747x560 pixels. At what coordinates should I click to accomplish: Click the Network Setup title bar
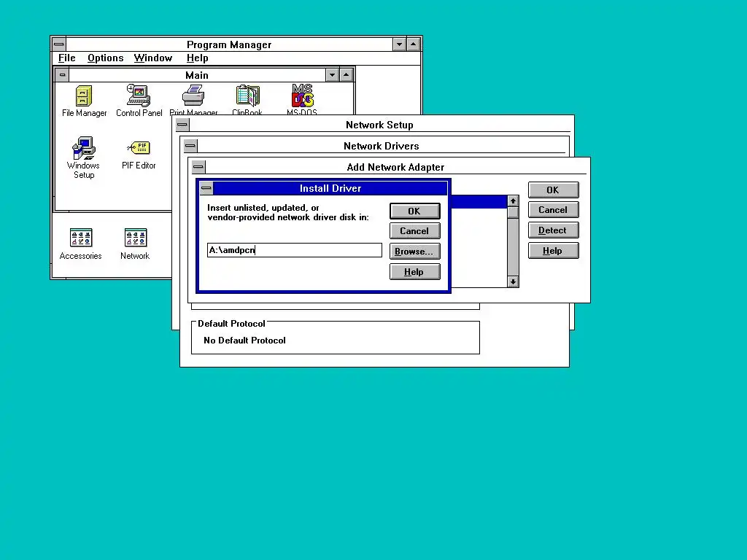click(379, 125)
